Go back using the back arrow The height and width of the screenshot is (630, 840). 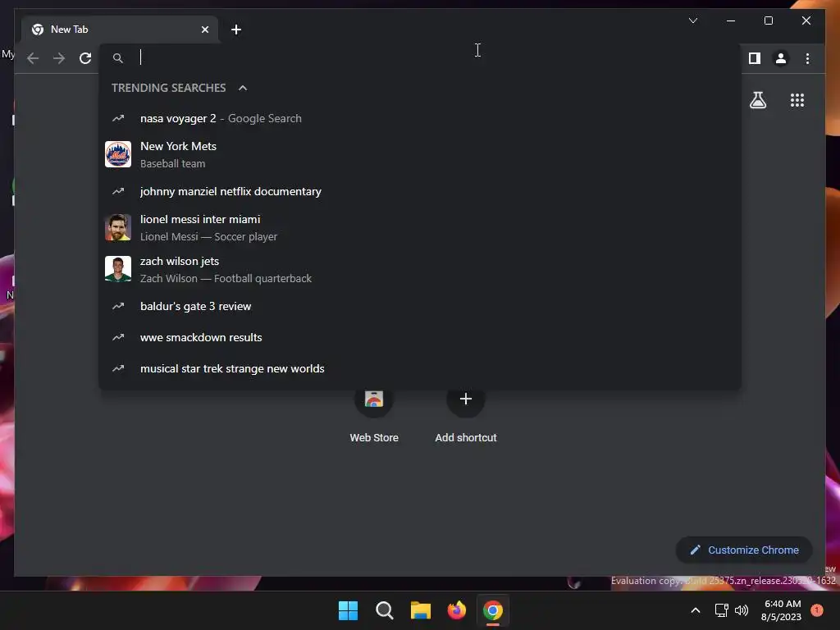click(x=33, y=58)
